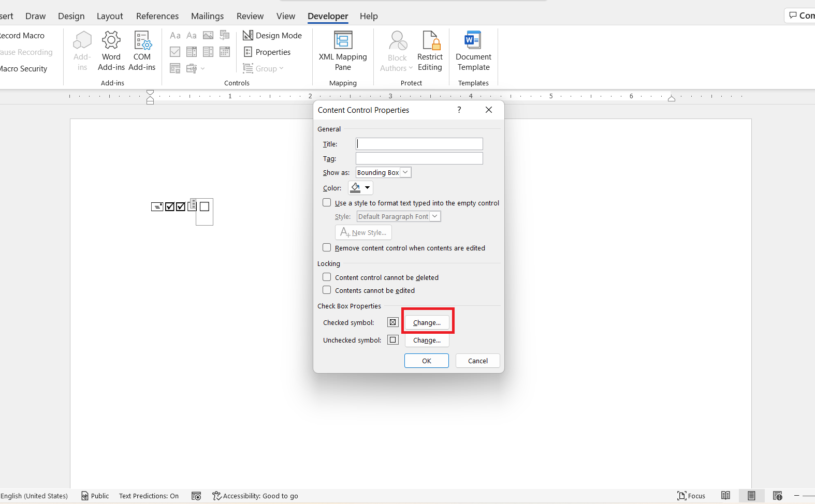Confirm dialog with OK
Viewport: 815px width, 504px height.
(x=427, y=361)
